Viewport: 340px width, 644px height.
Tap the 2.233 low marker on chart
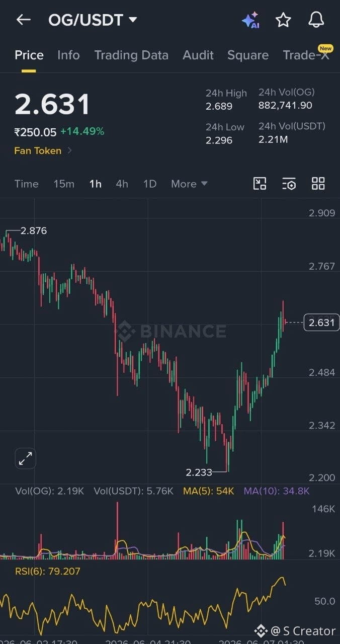[x=199, y=472]
